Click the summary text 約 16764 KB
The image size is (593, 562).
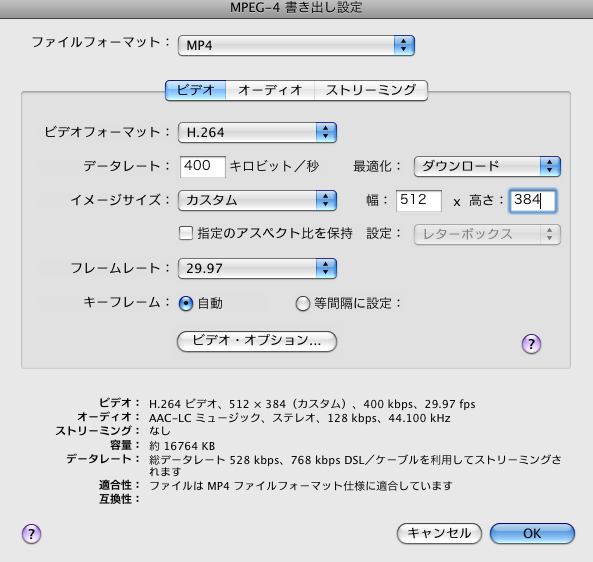pyautogui.click(x=182, y=446)
